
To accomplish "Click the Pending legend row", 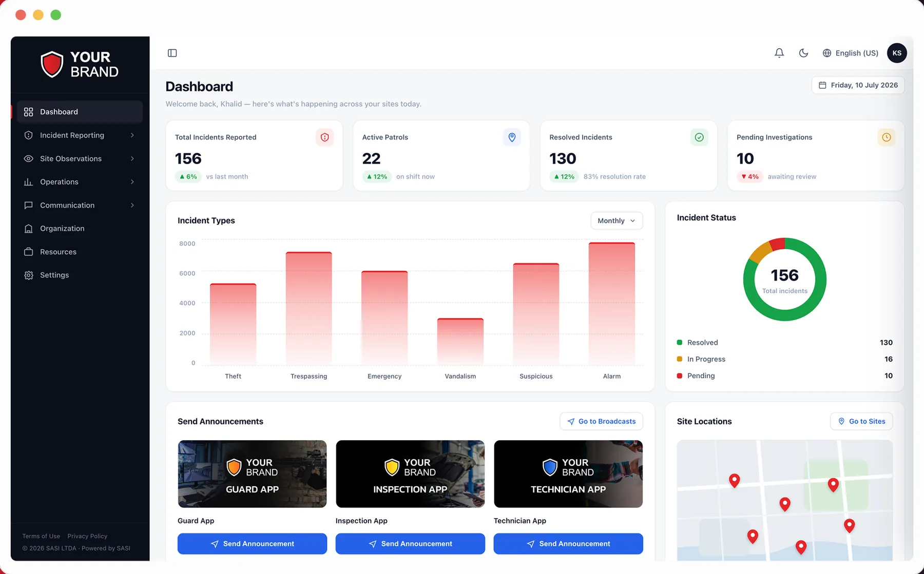I will (785, 375).
